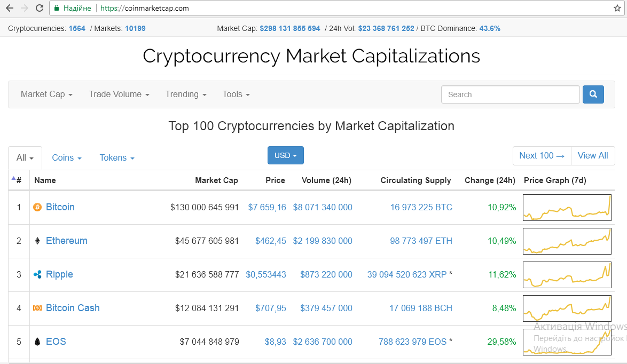Click the blue magnifier search button

pyautogui.click(x=593, y=94)
